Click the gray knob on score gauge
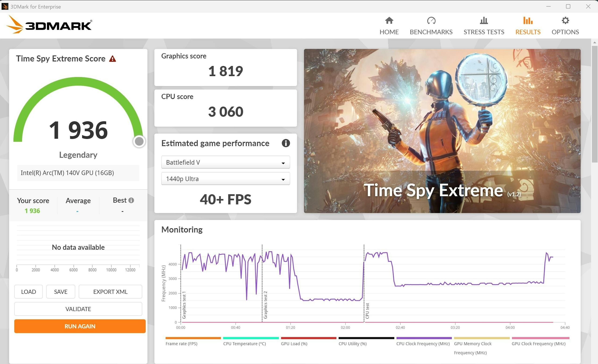This screenshot has width=598, height=364. [x=139, y=141]
